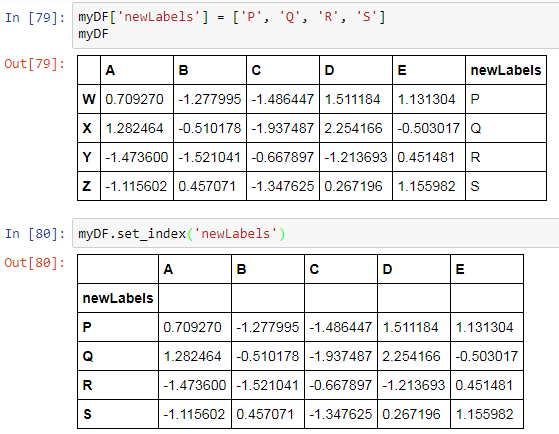Click value -1.115602 in the bold S row
Image resolution: width=559 pixels, height=434 pixels.
194,414
